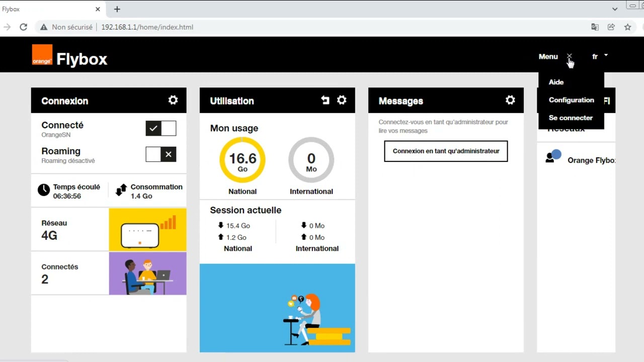Toggle the Roaming switch
Viewport: 644px width, 362px height.
[x=161, y=154]
